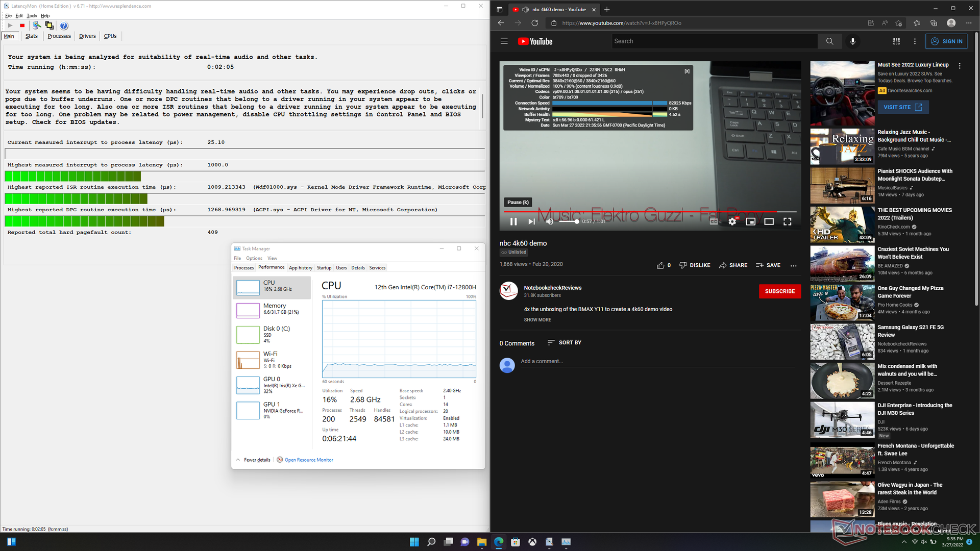
Task: Click the voice search microphone icon
Action: coord(852,41)
